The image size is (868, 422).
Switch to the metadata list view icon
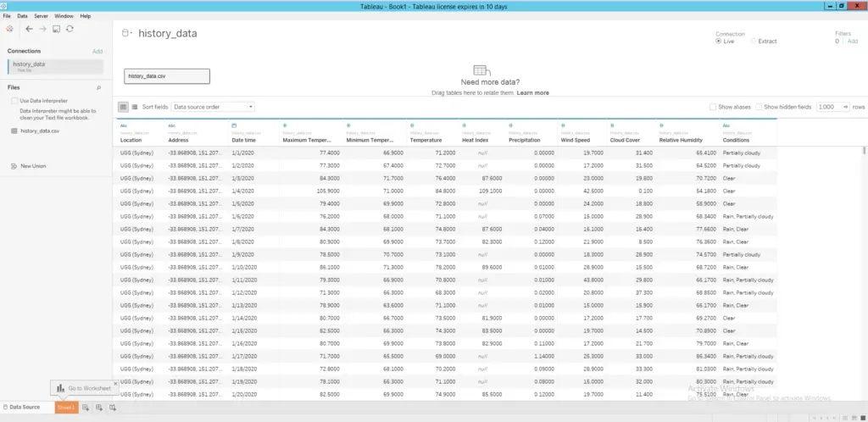coord(135,107)
